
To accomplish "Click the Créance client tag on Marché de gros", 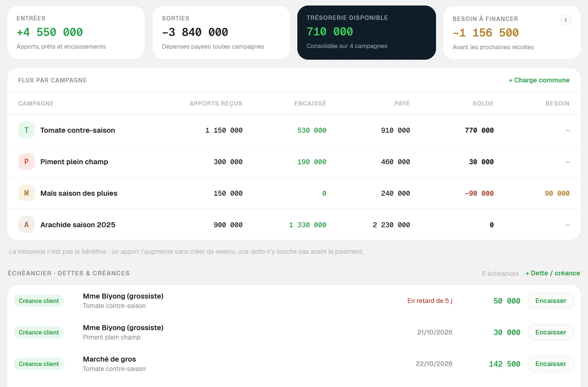I will pyautogui.click(x=39, y=364).
